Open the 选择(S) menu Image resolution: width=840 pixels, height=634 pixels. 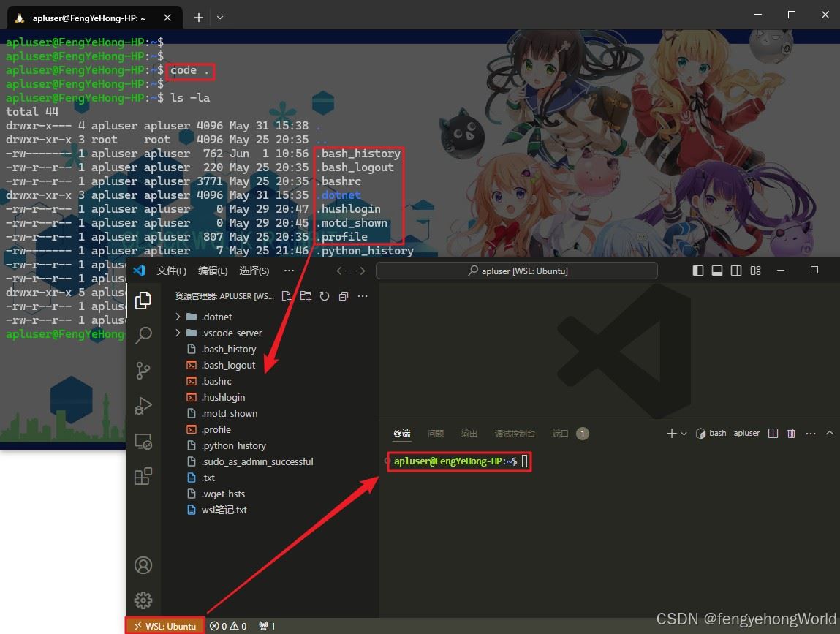[x=254, y=271]
